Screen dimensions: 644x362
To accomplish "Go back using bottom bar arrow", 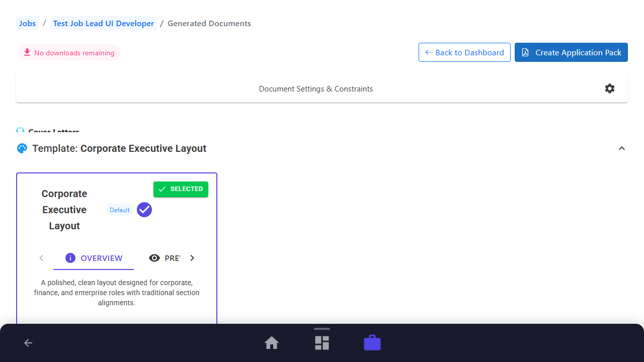I will click(x=28, y=343).
